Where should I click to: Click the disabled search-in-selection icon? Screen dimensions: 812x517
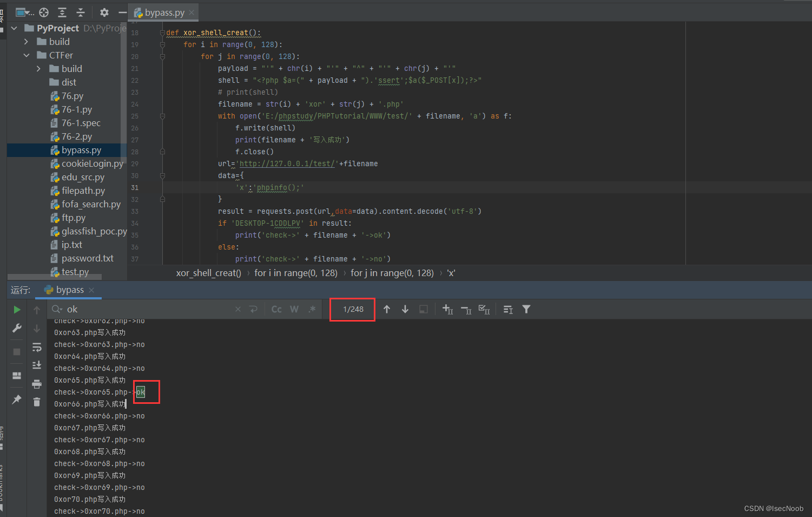click(424, 309)
